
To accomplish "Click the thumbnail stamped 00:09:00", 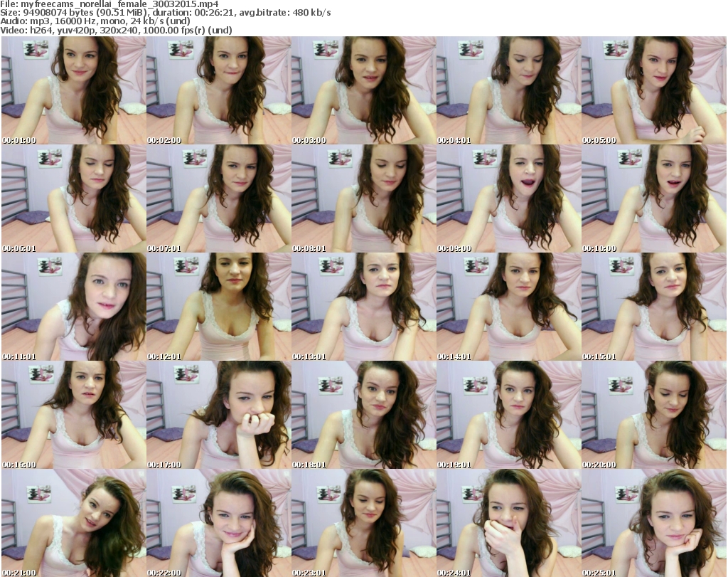I will pos(509,198).
